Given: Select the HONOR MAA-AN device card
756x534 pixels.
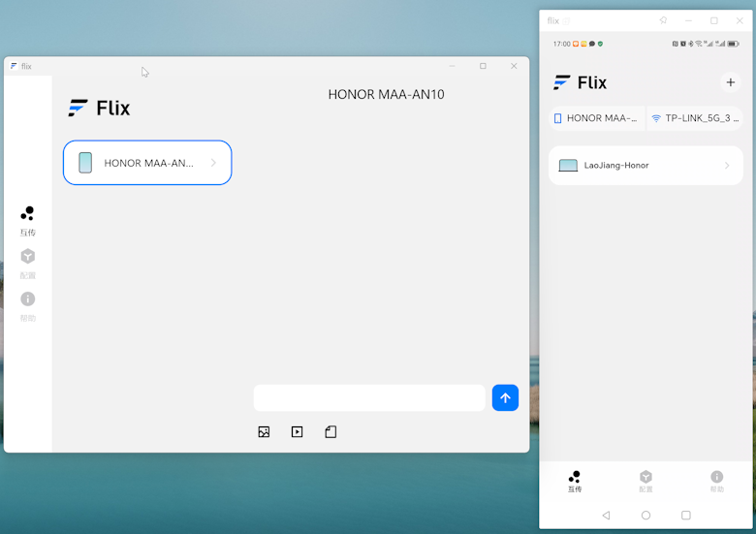Looking at the screenshot, I should pyautogui.click(x=147, y=163).
